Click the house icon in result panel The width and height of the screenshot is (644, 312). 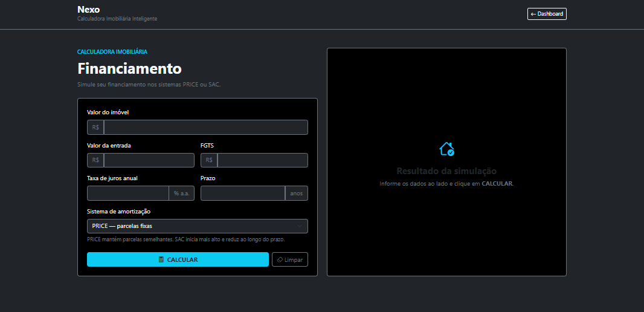446,149
